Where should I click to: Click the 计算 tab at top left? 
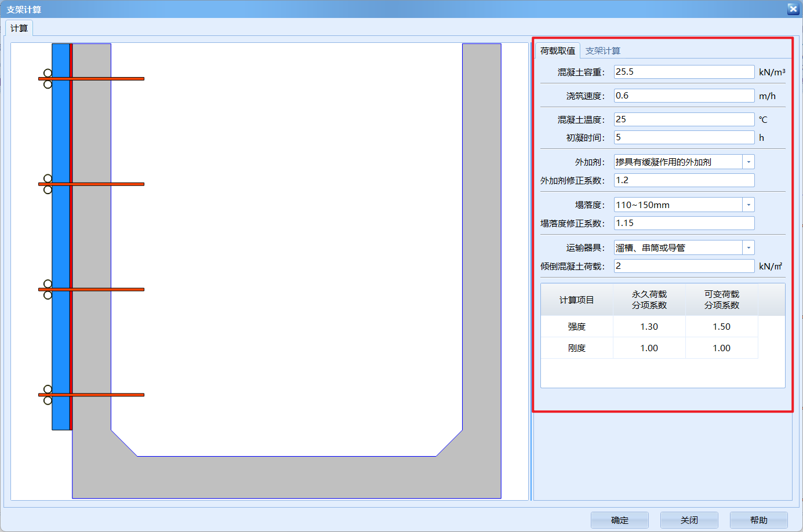coord(19,28)
